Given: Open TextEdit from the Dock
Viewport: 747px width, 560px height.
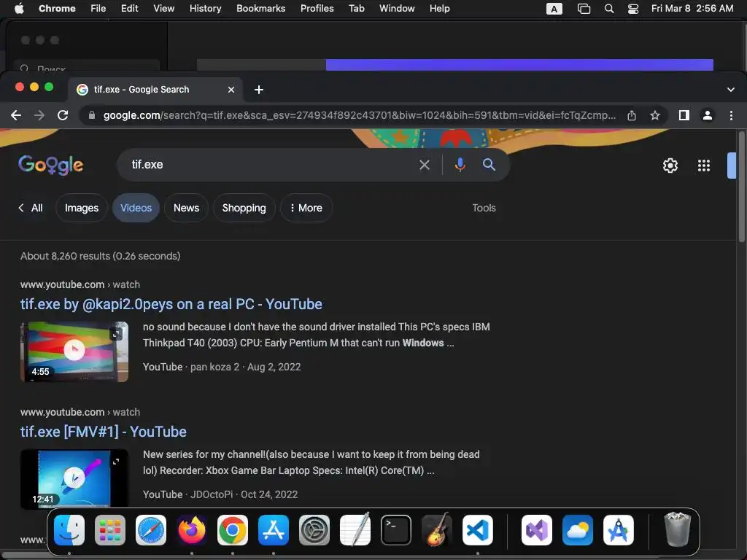Looking at the screenshot, I should [355, 530].
